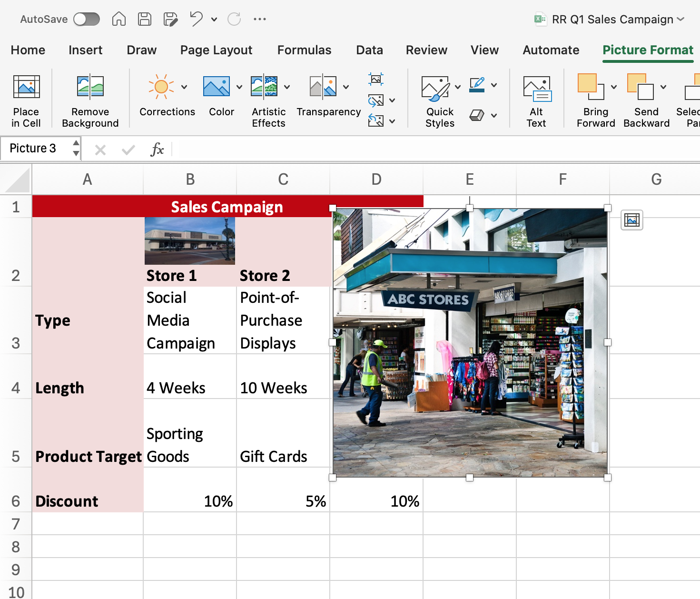Click the Store 1 building thumbnail
Screen dimensions: 700x599
(190, 241)
